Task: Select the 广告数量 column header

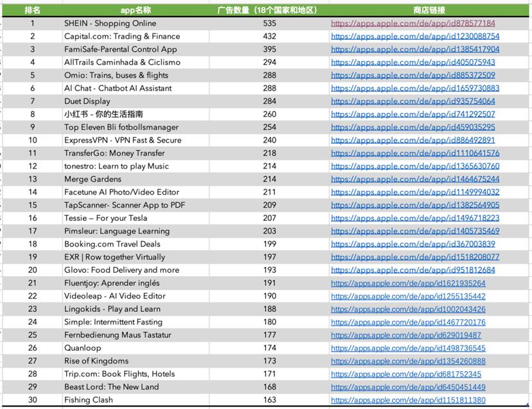Action: 269,10
